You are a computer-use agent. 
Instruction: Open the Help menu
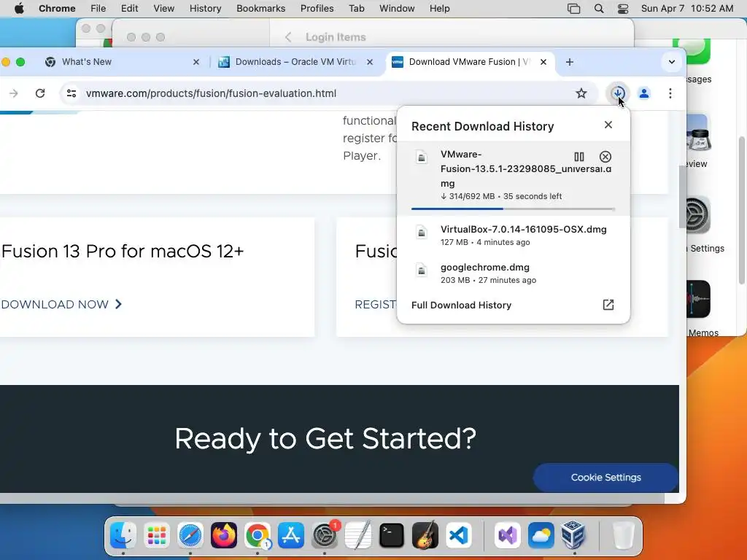point(439,9)
